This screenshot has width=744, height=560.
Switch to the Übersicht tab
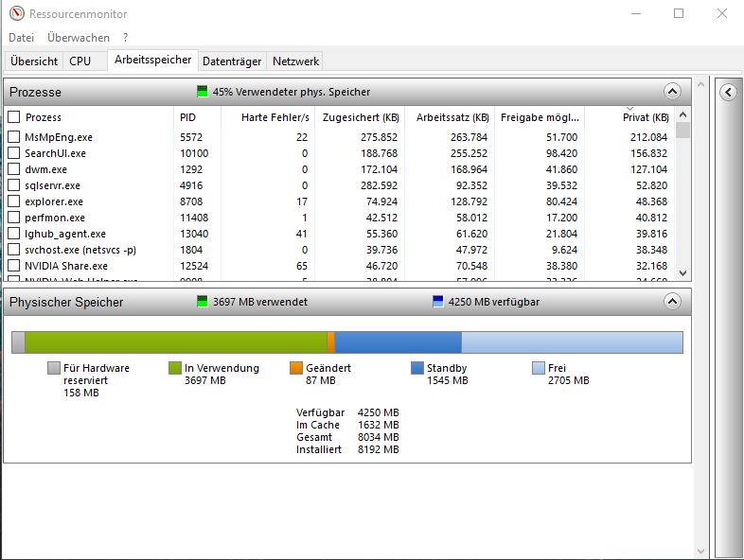click(34, 61)
